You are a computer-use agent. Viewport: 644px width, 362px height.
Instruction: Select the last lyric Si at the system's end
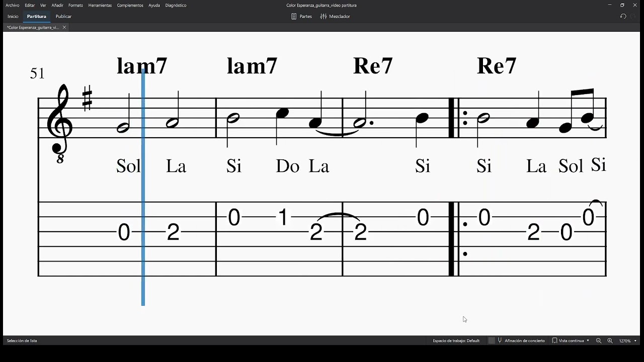[598, 164]
